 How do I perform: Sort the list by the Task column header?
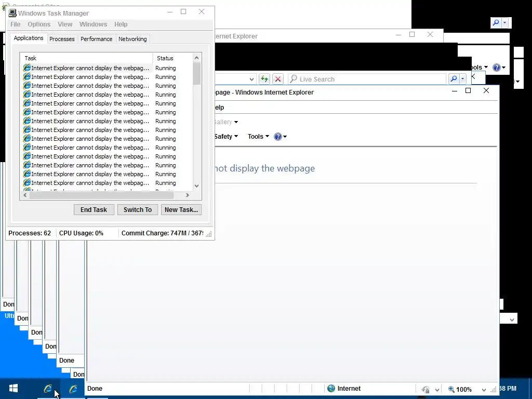(86, 58)
